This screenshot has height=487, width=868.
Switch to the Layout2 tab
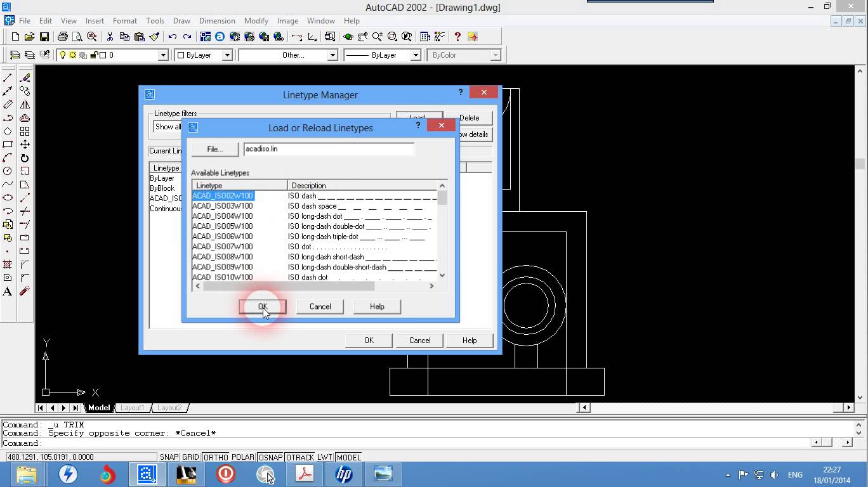coord(169,408)
